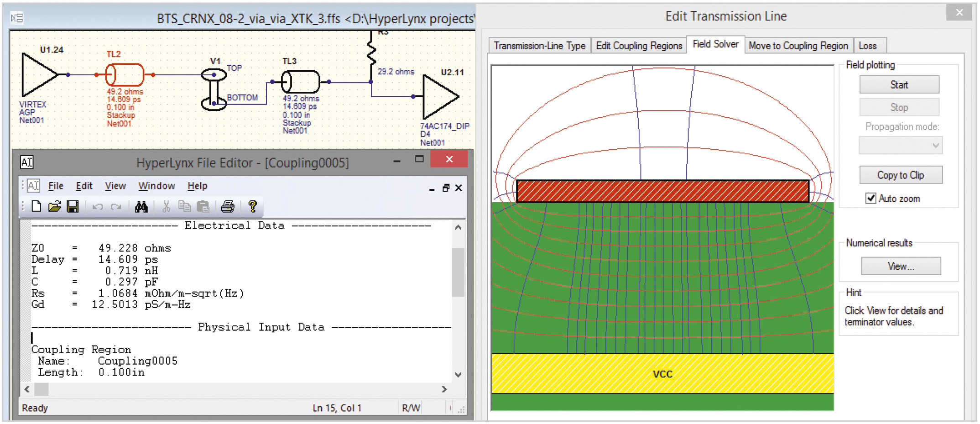Click the View... numerical results button
Screen dimensions: 980x424
(x=901, y=266)
